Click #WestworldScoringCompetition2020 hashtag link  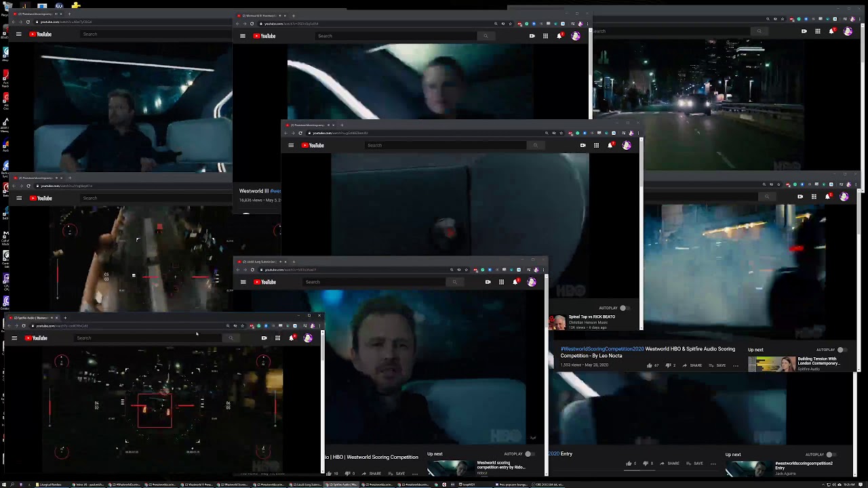pos(602,349)
